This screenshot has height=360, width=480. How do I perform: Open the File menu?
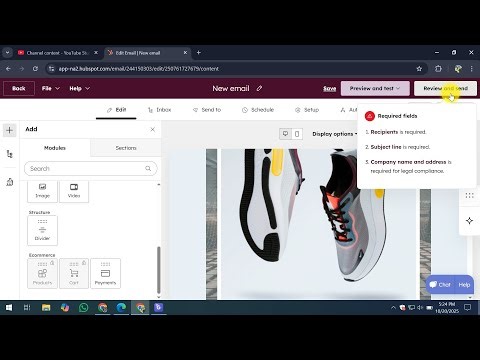[51, 88]
